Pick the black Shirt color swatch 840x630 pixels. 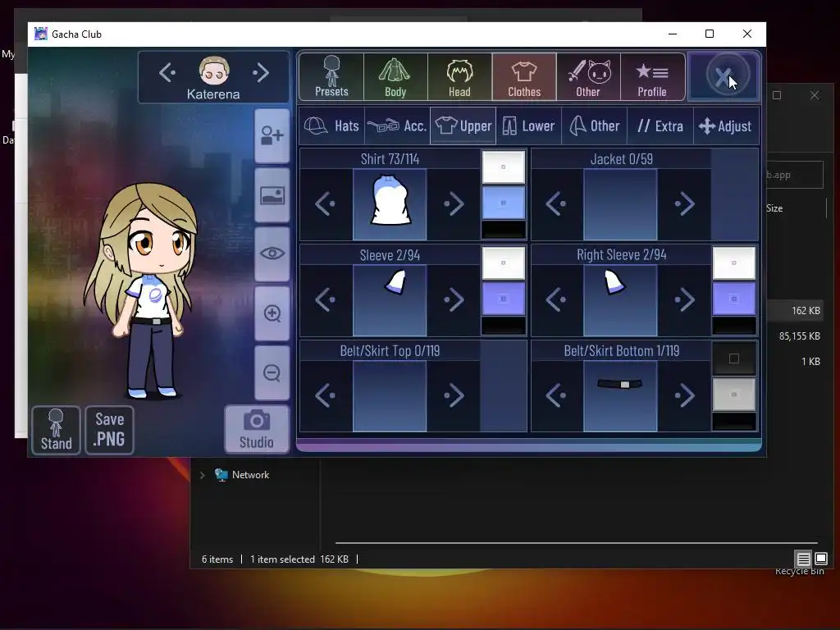click(503, 230)
